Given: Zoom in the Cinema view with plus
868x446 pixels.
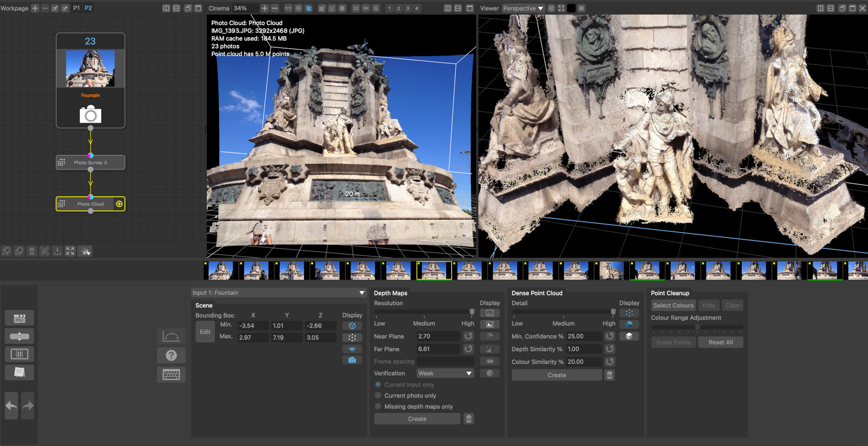Looking at the screenshot, I should click(264, 8).
